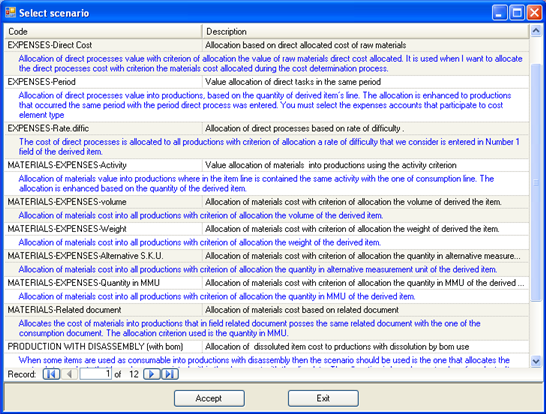Click the Select scenario window icon
Viewport: 546px width, 414px height.
click(x=10, y=13)
